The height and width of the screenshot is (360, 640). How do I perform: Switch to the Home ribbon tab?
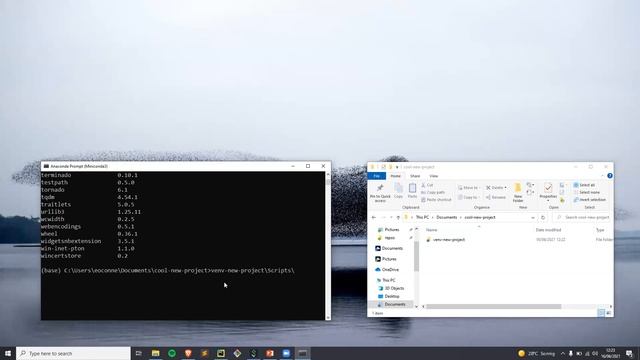tap(396, 176)
